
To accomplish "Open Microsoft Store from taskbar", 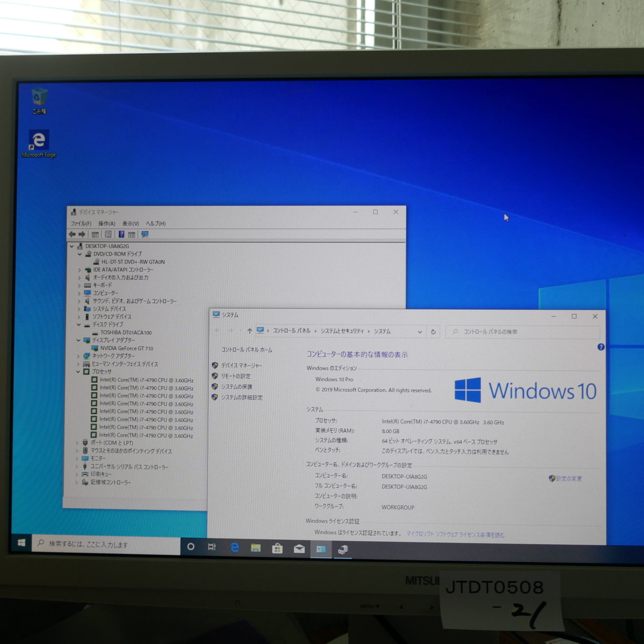I will pos(277,548).
